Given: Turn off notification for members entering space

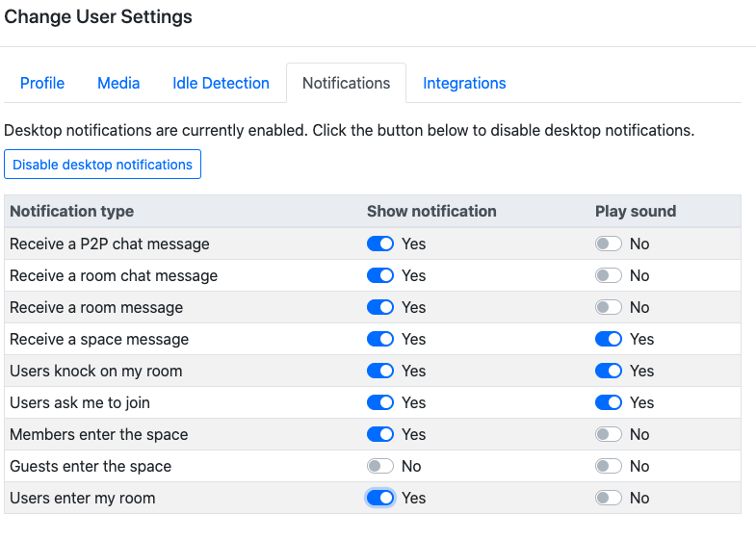Looking at the screenshot, I should click(x=380, y=435).
